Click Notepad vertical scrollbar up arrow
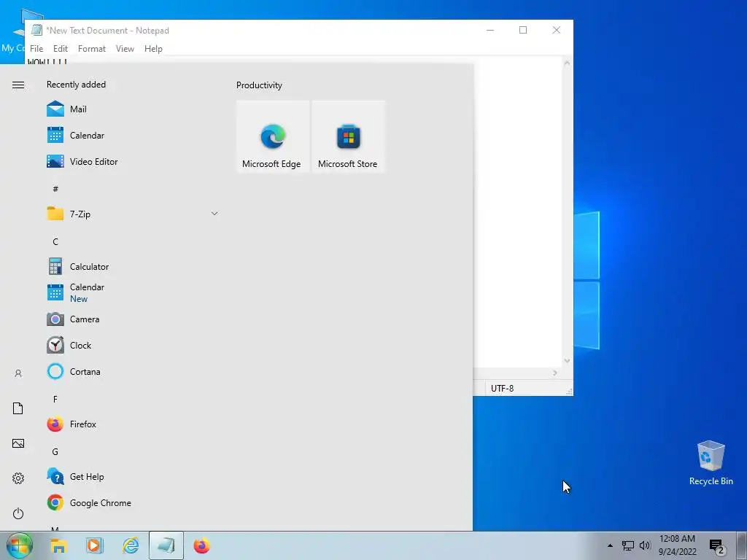This screenshot has width=747, height=560. click(x=567, y=63)
